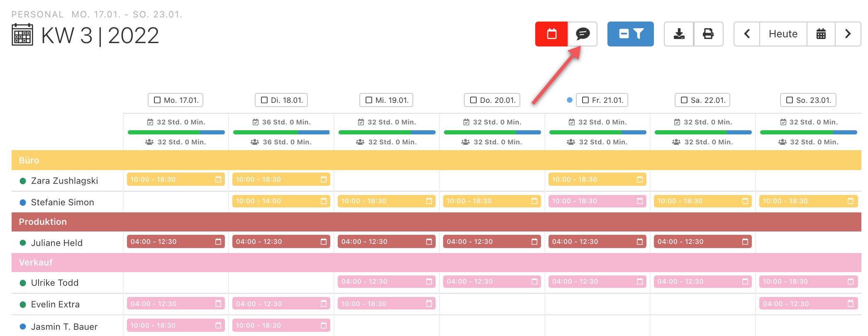Collapse the Verkauf department header
This screenshot has width=868, height=336.
[x=436, y=262]
